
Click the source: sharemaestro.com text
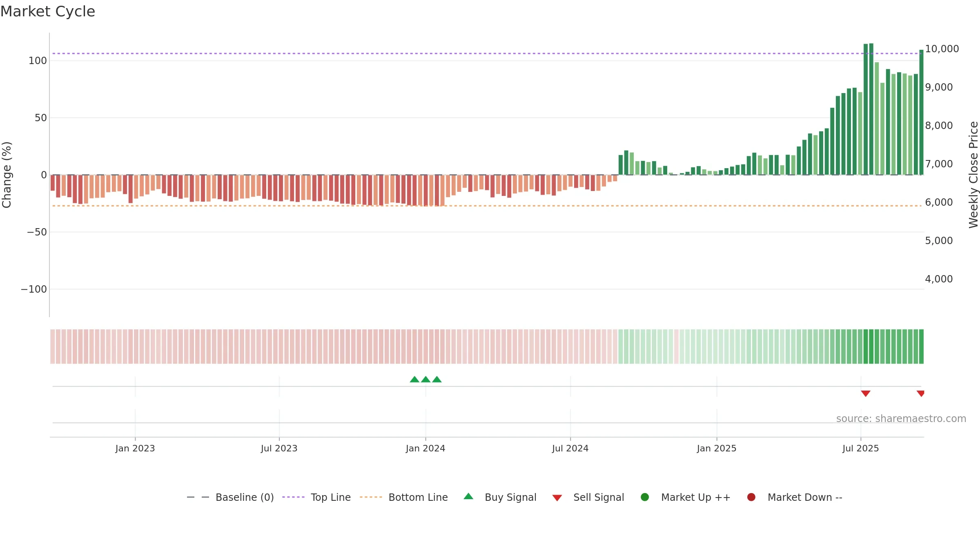click(901, 419)
